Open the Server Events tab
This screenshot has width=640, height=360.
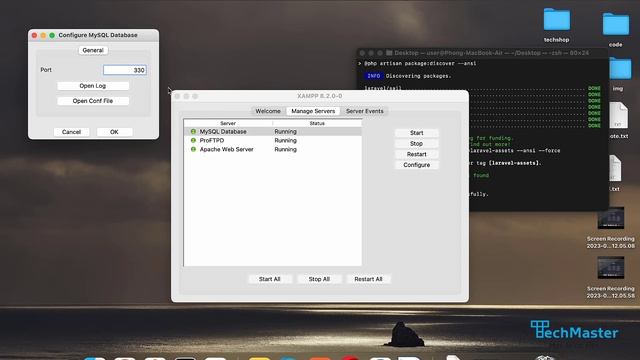coord(364,111)
